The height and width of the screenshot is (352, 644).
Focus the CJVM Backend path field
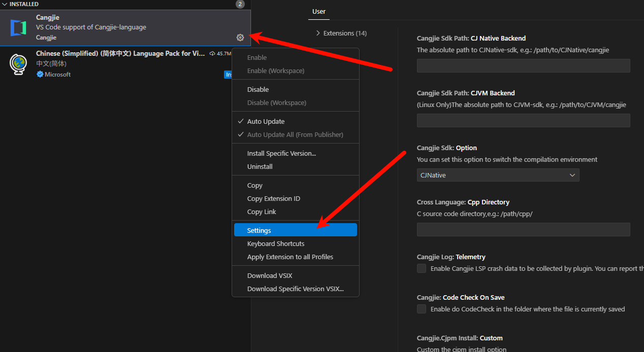point(523,120)
